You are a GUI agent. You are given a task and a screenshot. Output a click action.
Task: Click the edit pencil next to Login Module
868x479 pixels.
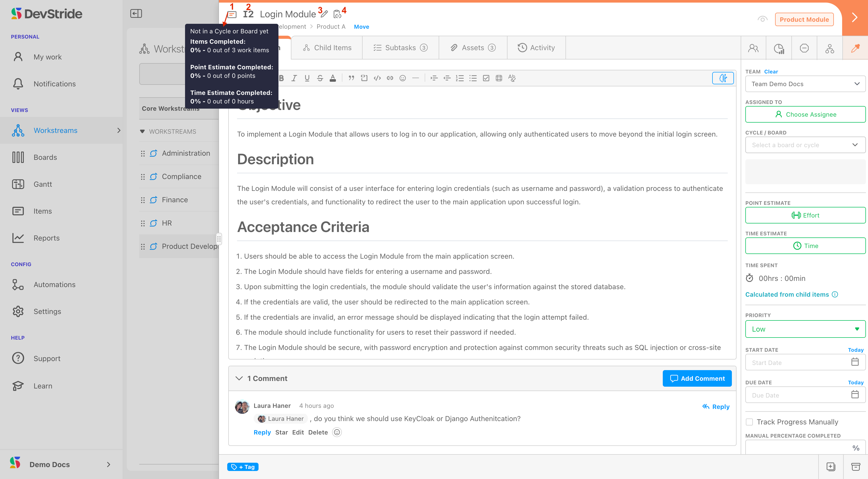point(324,14)
